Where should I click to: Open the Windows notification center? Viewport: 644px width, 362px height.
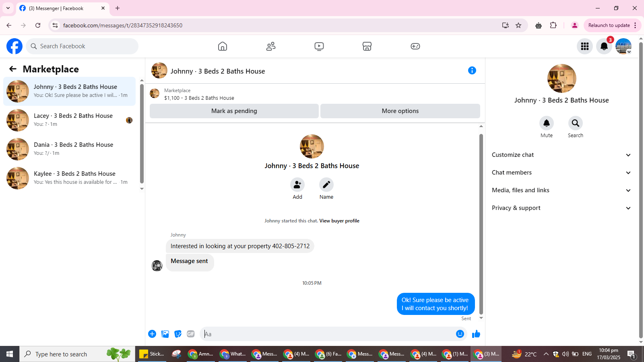point(631,354)
